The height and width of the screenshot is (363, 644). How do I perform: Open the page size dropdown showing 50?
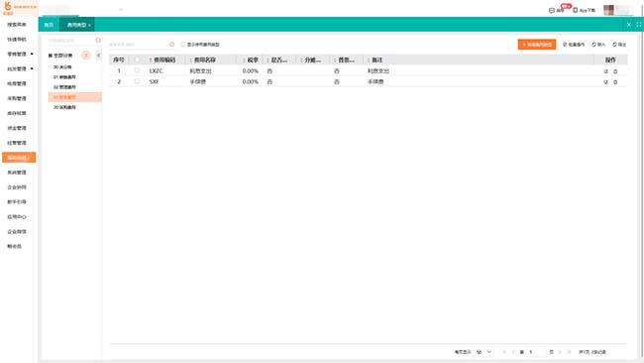(483, 352)
